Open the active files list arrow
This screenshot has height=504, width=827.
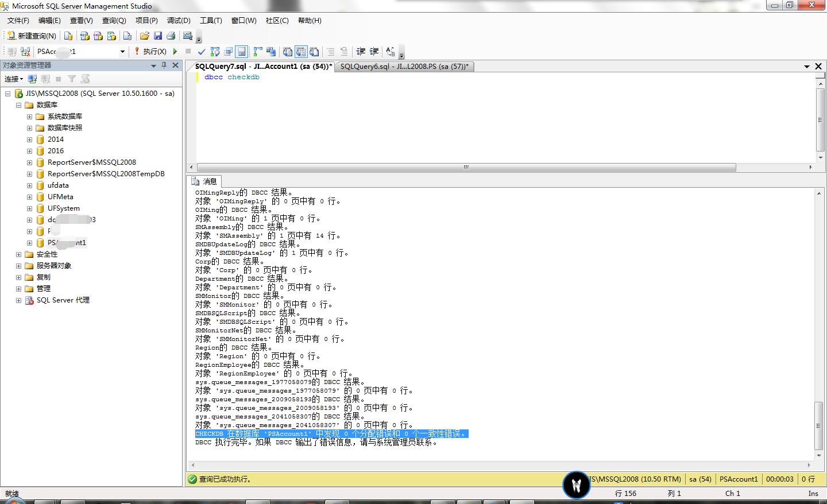807,67
